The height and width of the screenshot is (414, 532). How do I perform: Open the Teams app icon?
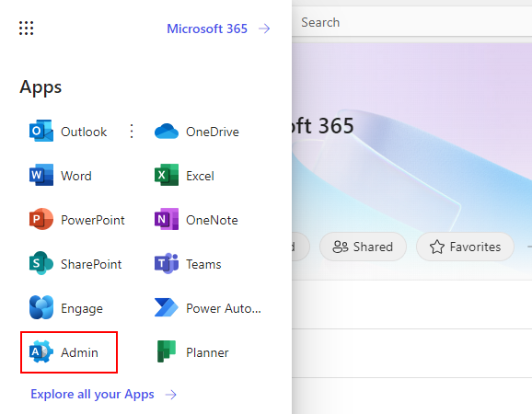167,263
